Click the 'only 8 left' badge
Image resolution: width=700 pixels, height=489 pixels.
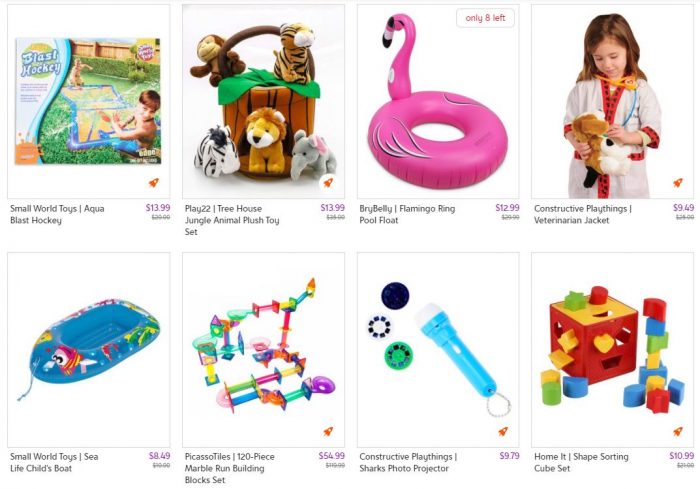tap(485, 18)
